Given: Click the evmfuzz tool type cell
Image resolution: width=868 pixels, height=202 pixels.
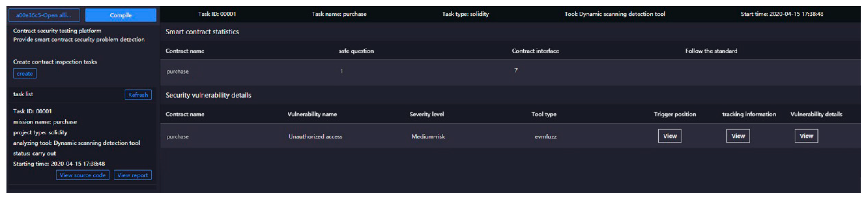Looking at the screenshot, I should [545, 137].
